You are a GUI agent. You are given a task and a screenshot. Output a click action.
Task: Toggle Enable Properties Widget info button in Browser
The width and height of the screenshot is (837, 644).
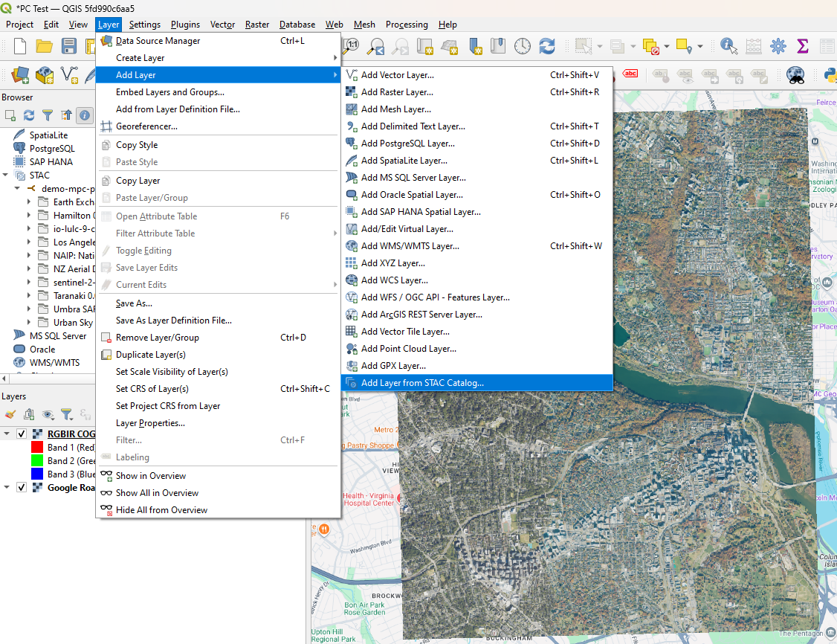(x=85, y=115)
